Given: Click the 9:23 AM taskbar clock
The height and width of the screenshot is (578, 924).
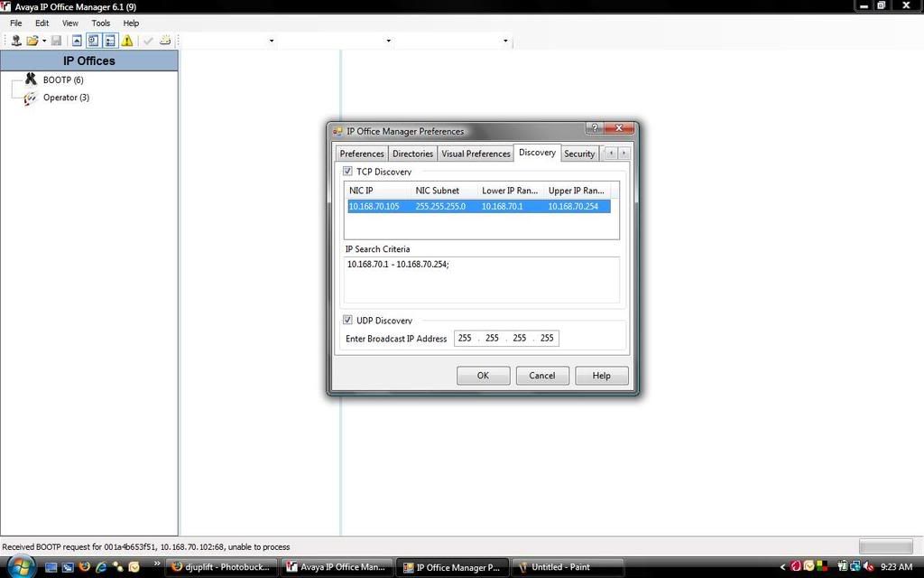Looking at the screenshot, I should click(x=896, y=567).
